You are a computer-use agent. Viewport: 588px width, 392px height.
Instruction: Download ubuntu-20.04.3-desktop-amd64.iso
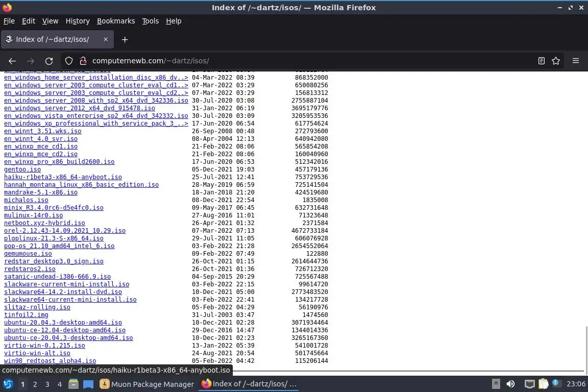point(63,323)
